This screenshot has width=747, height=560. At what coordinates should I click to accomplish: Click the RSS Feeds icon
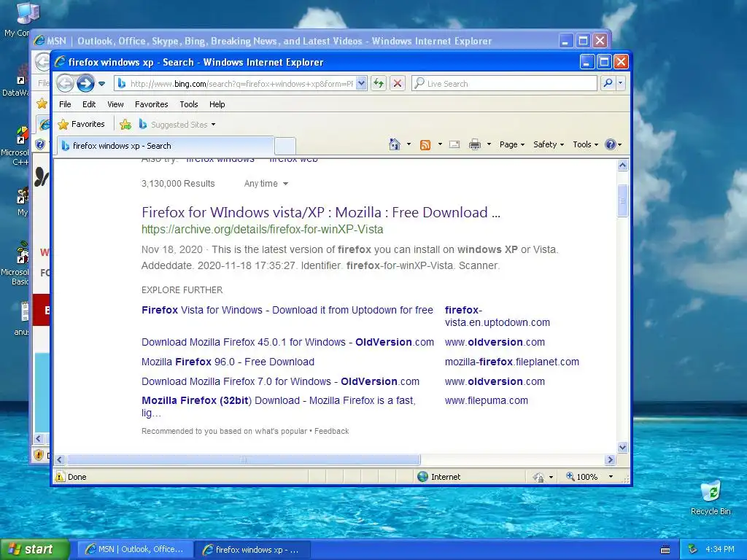(x=425, y=145)
